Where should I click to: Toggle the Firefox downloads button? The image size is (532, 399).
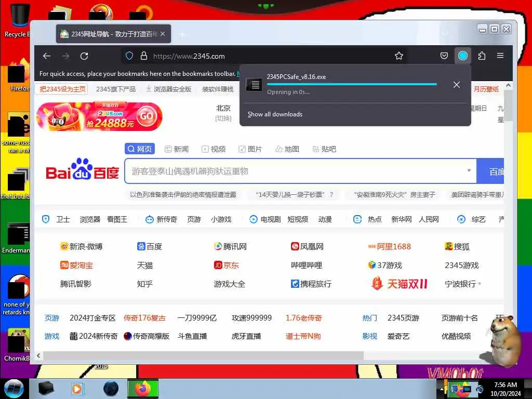click(x=463, y=56)
